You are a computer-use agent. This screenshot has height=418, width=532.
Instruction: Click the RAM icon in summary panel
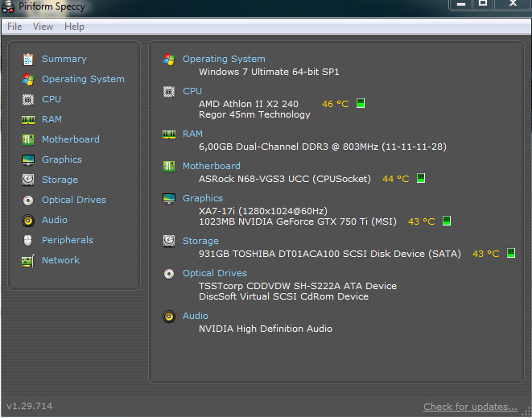[x=169, y=135]
